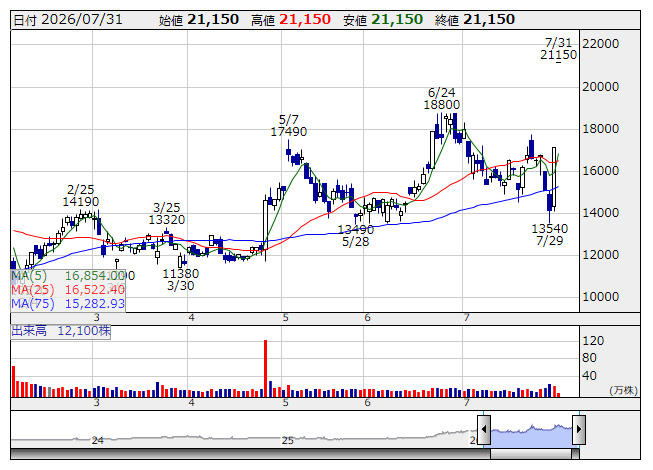Click the year 24 marker in the overview chart
653x470 pixels.
(97, 440)
